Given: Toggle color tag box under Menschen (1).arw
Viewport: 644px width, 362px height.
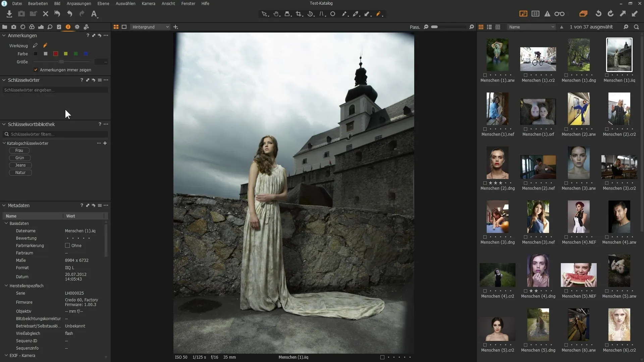Looking at the screenshot, I should pos(485,75).
